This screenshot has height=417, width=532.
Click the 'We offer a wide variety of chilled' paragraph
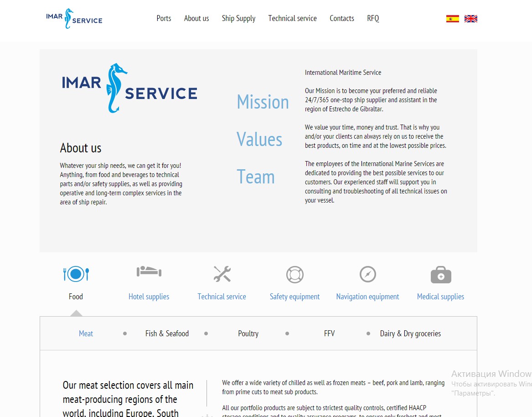pos(333,387)
